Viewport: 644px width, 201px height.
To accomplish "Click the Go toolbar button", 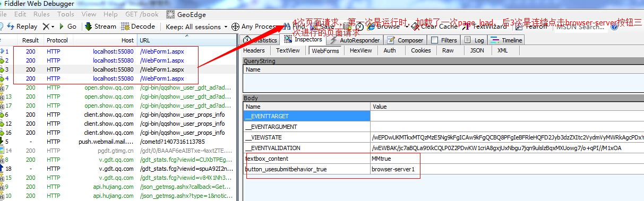I will 67,26.
